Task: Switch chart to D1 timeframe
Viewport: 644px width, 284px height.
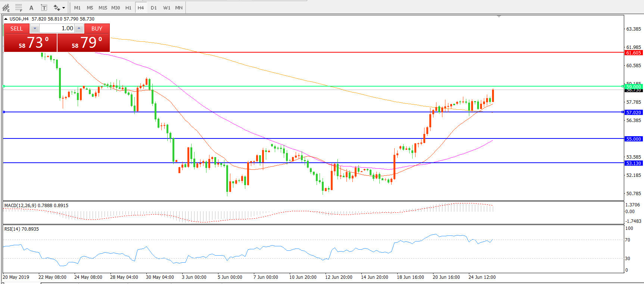Action: (x=154, y=7)
